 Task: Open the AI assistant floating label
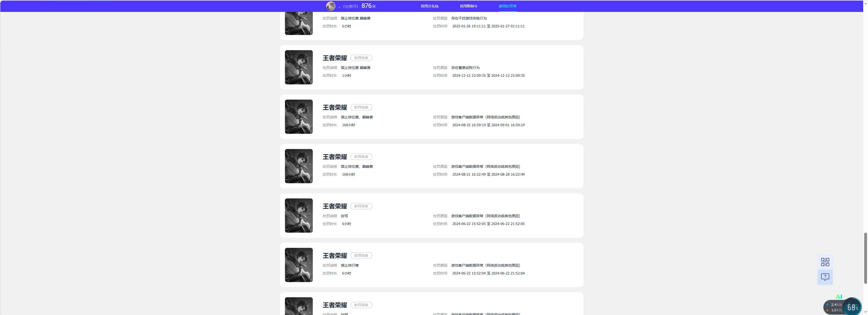[839, 297]
